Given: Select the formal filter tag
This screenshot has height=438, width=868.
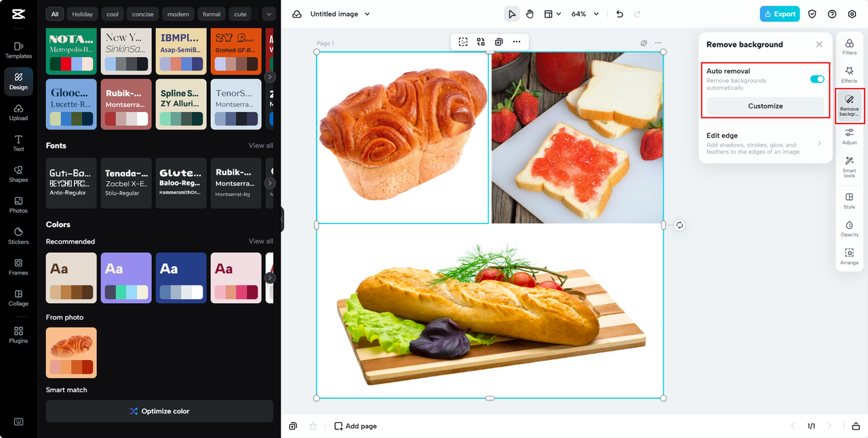Looking at the screenshot, I should coord(212,14).
